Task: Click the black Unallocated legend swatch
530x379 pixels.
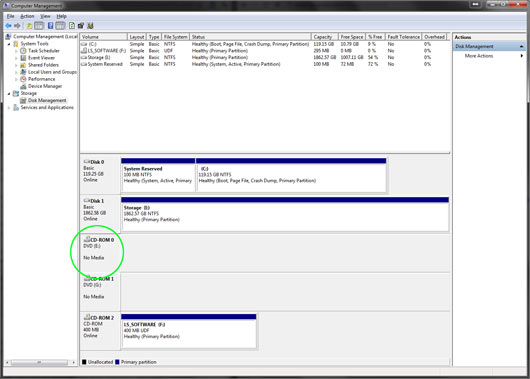Action: tap(84, 362)
